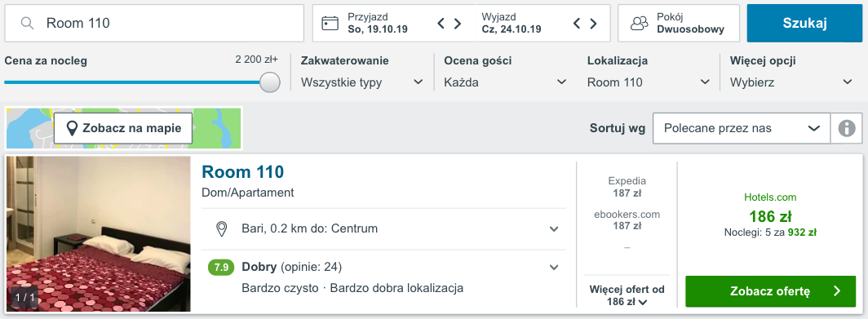Open Lokalizacja dropdown showing Room 110
This screenshot has height=319, width=868.
[649, 82]
